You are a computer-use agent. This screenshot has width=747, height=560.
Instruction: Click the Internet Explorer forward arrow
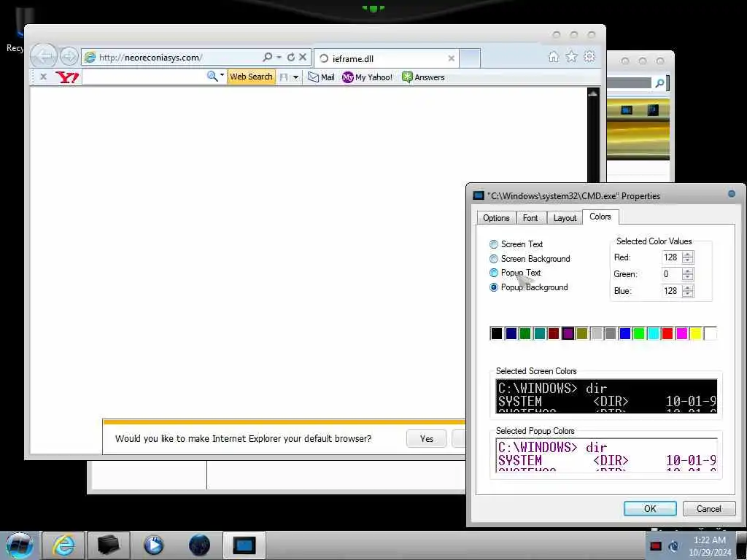(69, 57)
